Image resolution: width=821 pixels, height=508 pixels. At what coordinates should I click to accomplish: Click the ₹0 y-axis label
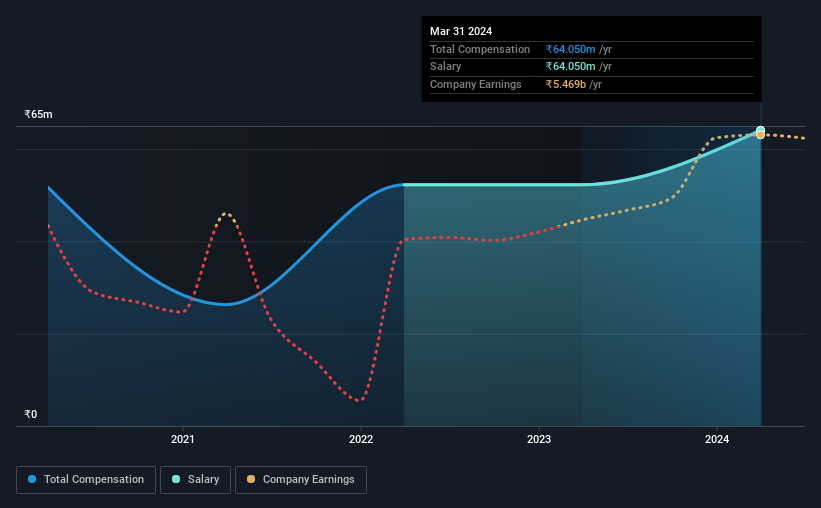[x=30, y=414]
